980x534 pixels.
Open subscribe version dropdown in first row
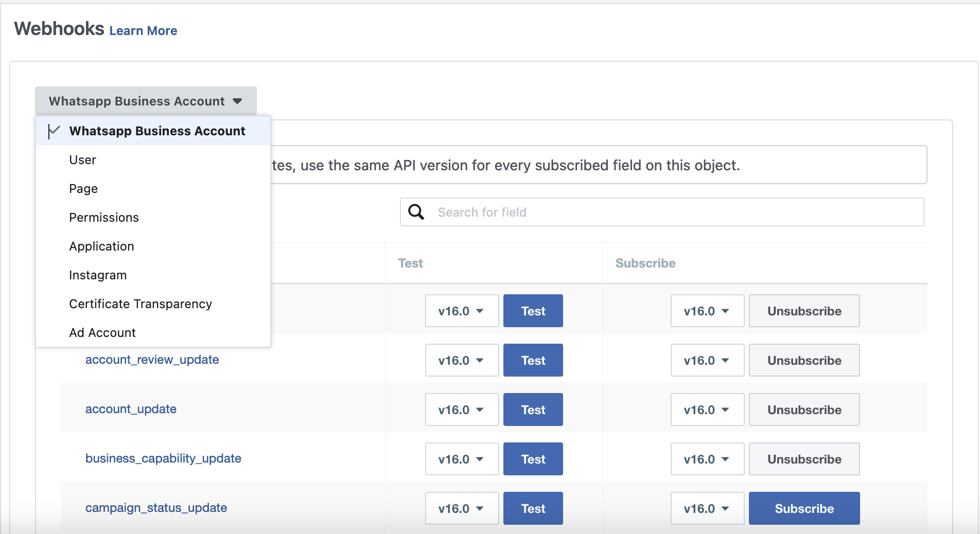708,311
